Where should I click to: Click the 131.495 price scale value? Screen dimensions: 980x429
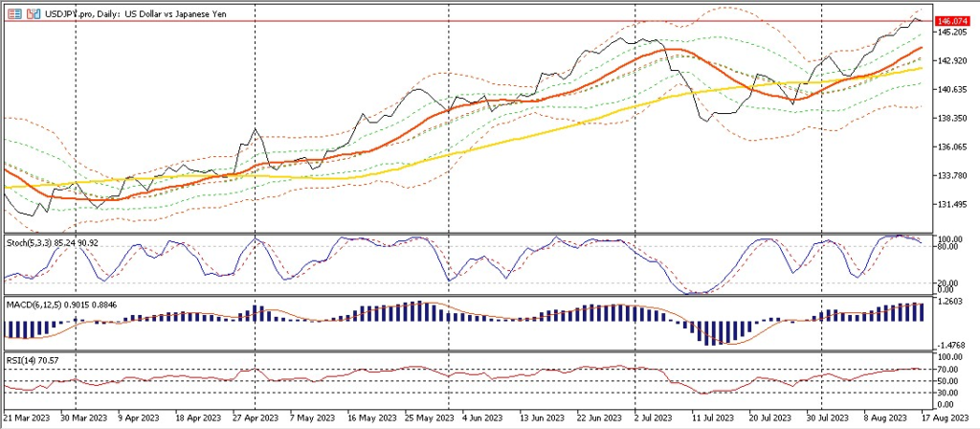pos(953,205)
